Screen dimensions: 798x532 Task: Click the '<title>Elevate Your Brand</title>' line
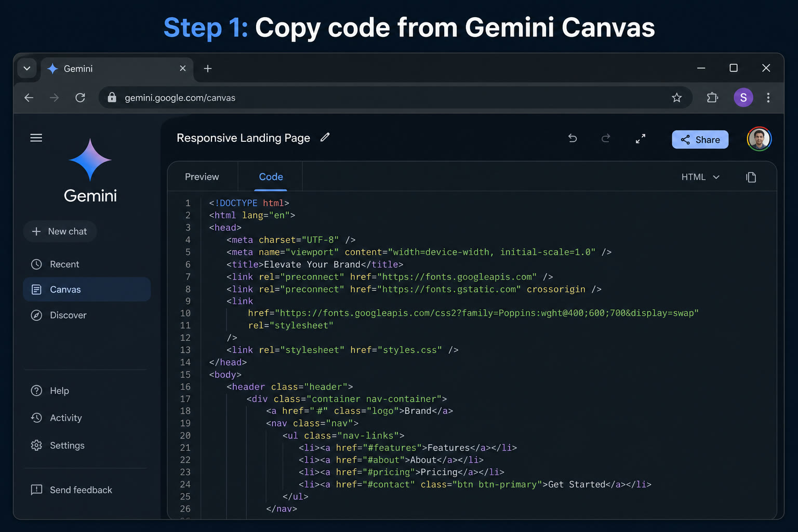(x=315, y=264)
